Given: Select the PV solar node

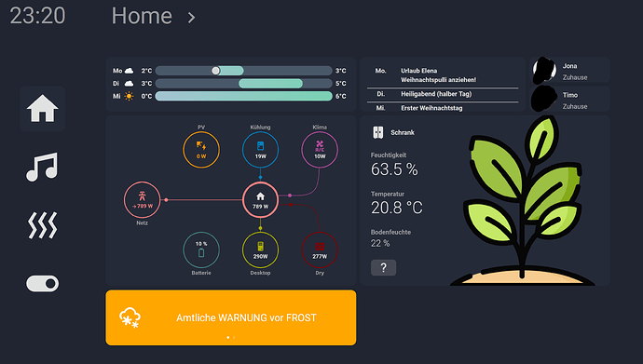Looking at the screenshot, I should [201, 150].
